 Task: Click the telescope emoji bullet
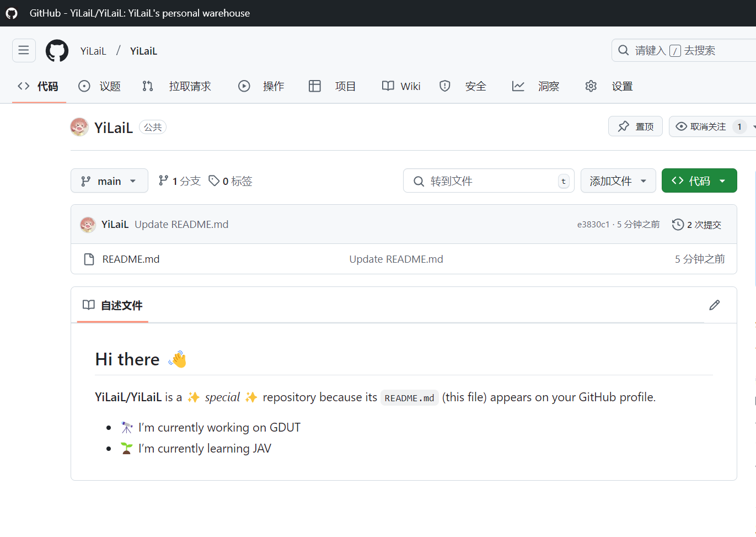pyautogui.click(x=127, y=427)
